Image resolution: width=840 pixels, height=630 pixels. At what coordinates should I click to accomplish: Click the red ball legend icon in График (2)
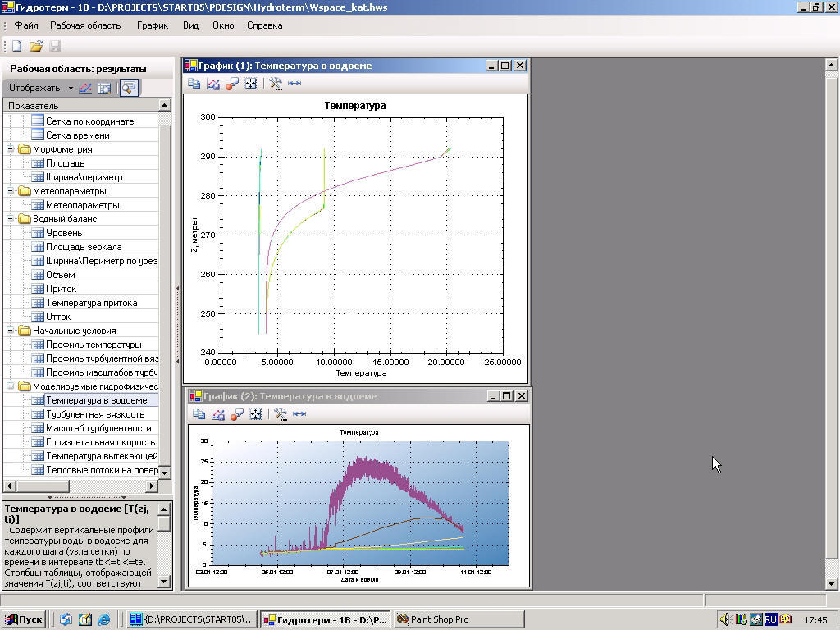pyautogui.click(x=237, y=414)
